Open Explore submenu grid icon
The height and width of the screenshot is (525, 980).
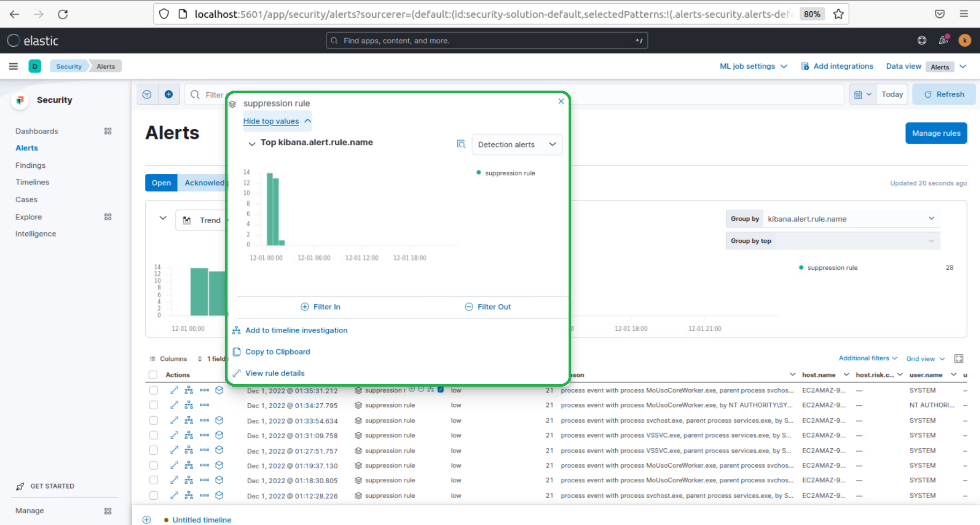coord(108,217)
